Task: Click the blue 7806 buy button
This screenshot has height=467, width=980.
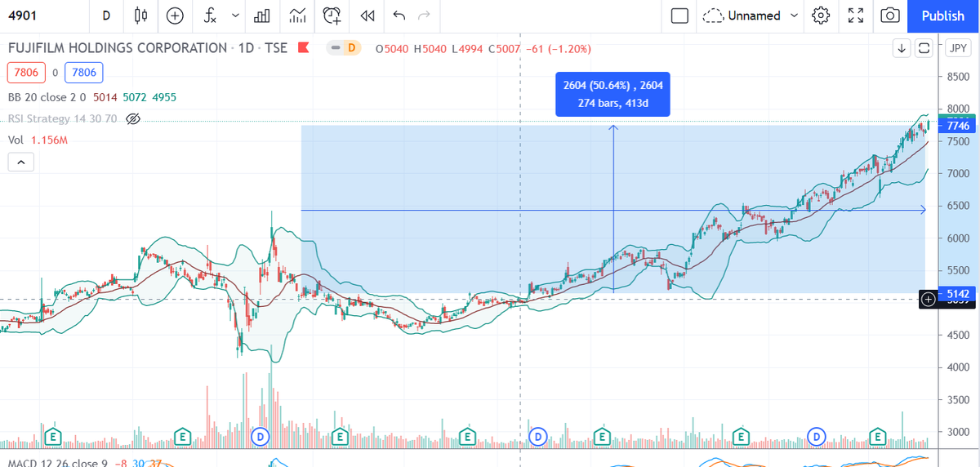Action: tap(84, 73)
